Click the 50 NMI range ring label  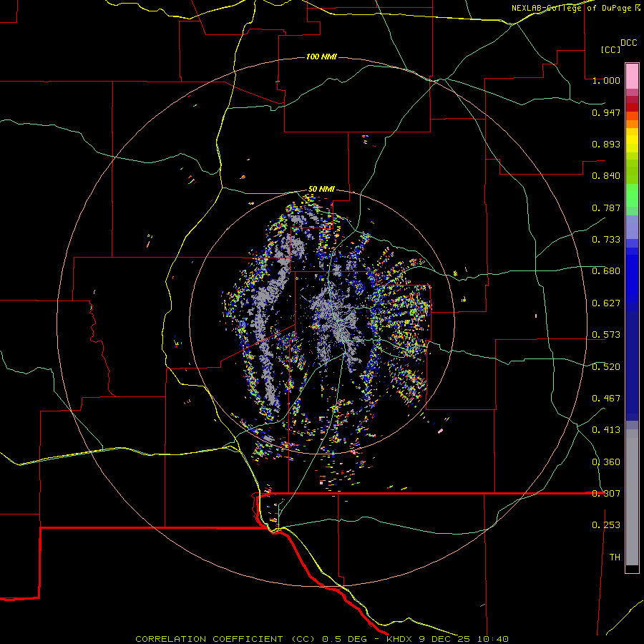(x=321, y=189)
